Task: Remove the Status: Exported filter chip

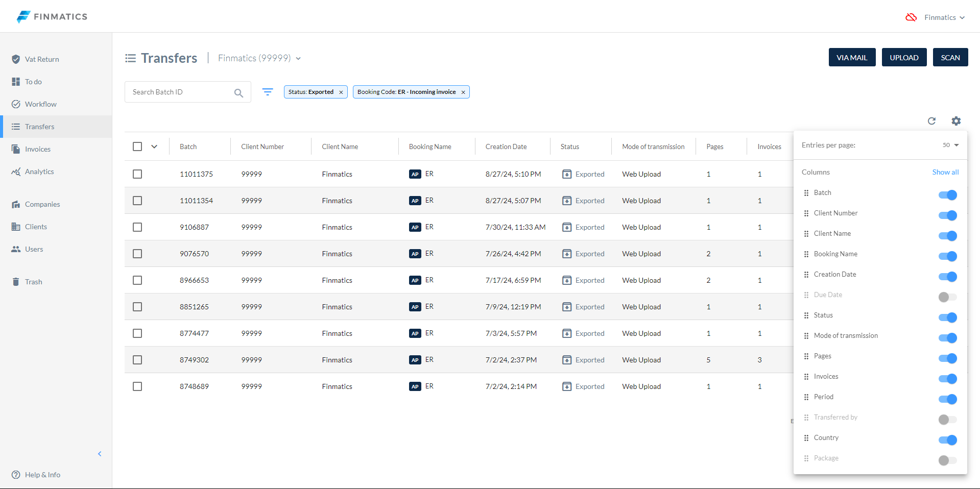Action: coord(341,92)
